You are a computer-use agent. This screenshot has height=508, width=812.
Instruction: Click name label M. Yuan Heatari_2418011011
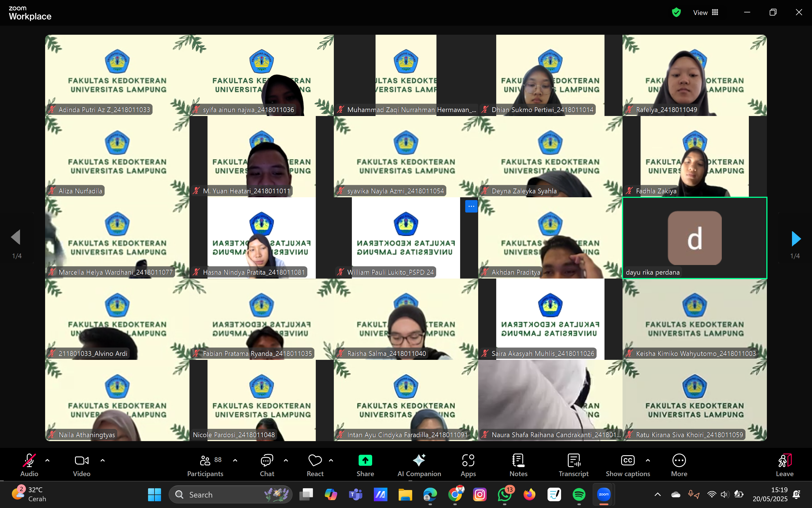(246, 191)
